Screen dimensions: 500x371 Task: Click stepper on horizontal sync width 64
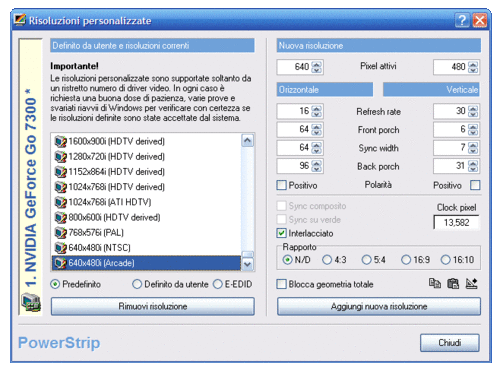pyautogui.click(x=317, y=148)
